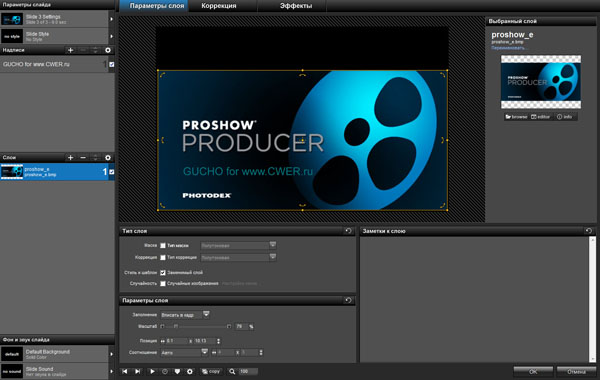Reorder captions with the Надписи up-down arrows

point(95,50)
